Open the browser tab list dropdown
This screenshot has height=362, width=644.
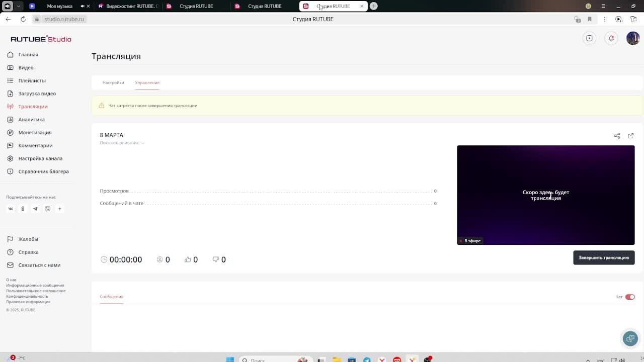click(19, 6)
